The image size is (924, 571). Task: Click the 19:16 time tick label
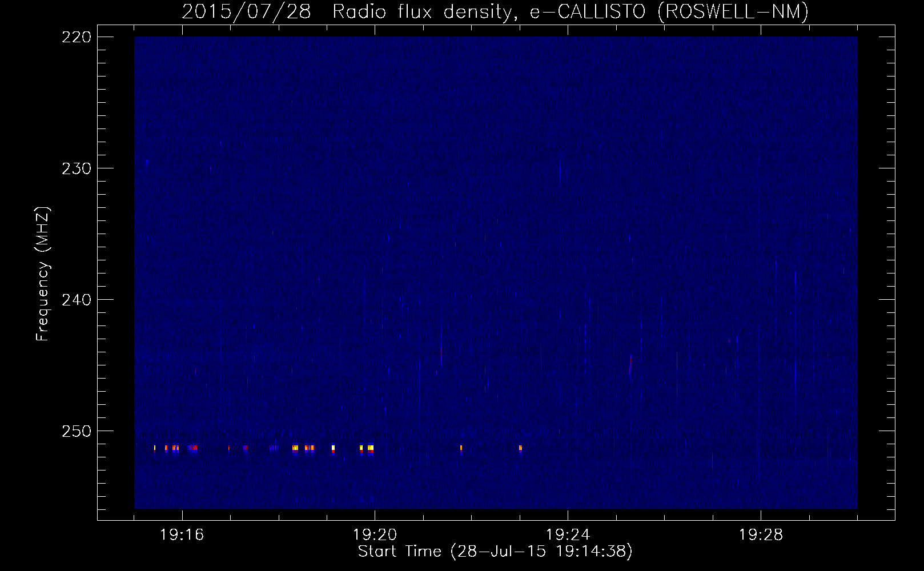pos(182,535)
